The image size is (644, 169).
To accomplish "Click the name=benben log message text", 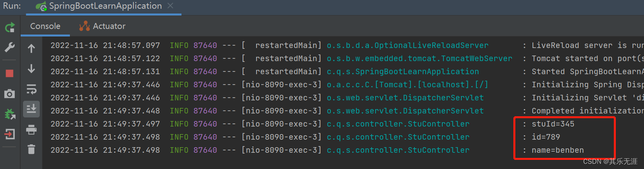I will 558,150.
